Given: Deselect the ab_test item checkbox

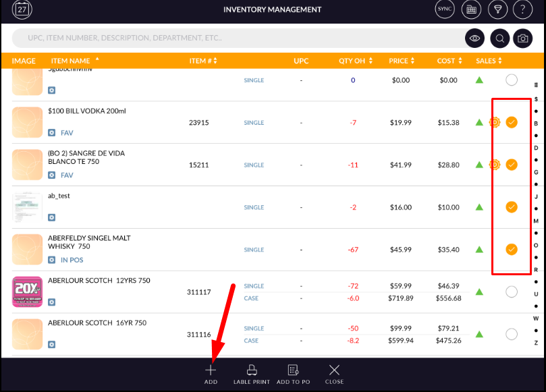Looking at the screenshot, I should [x=512, y=207].
